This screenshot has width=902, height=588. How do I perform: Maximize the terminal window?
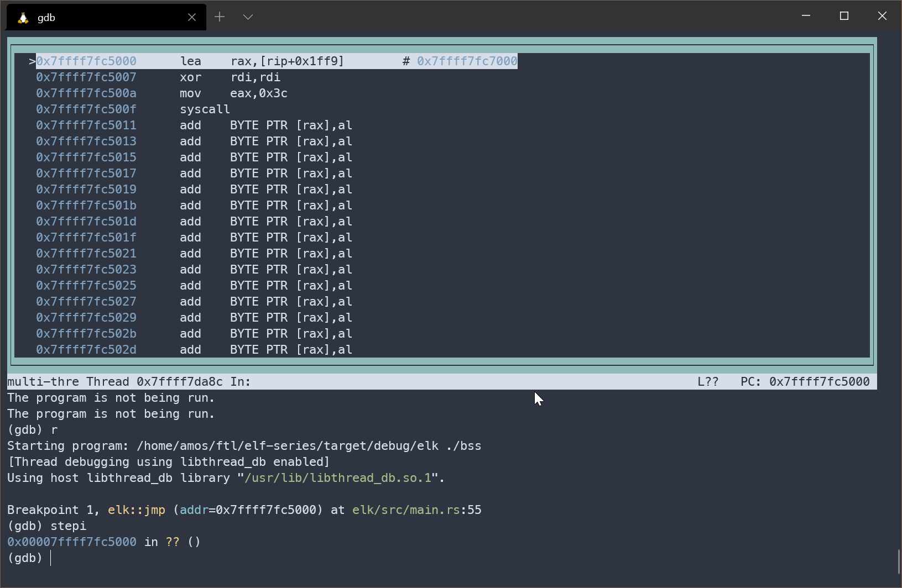pos(844,16)
